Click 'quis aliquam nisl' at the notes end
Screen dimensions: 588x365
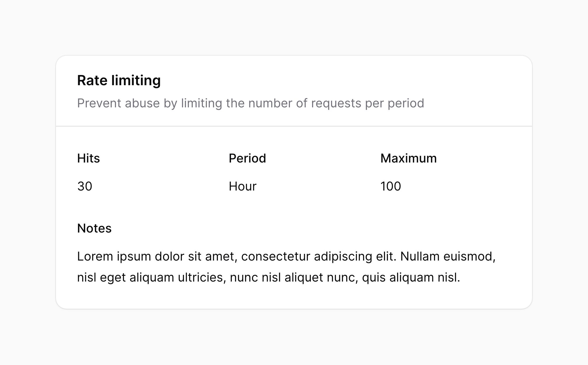point(411,278)
